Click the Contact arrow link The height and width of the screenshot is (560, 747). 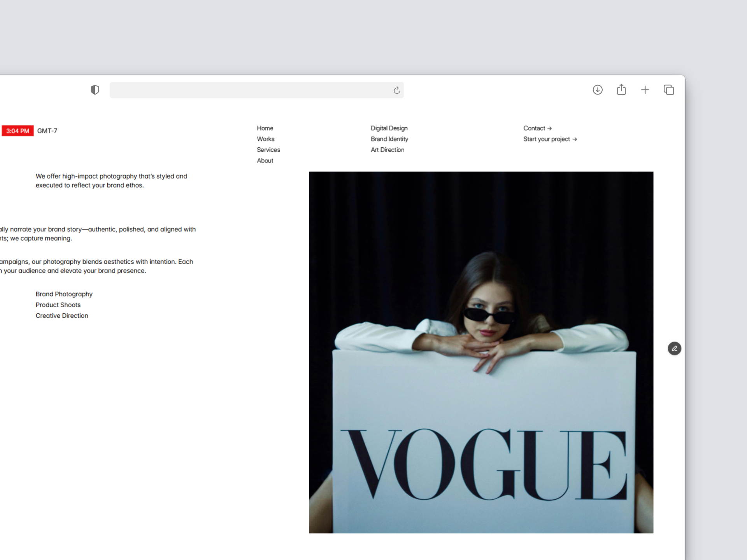click(x=537, y=128)
